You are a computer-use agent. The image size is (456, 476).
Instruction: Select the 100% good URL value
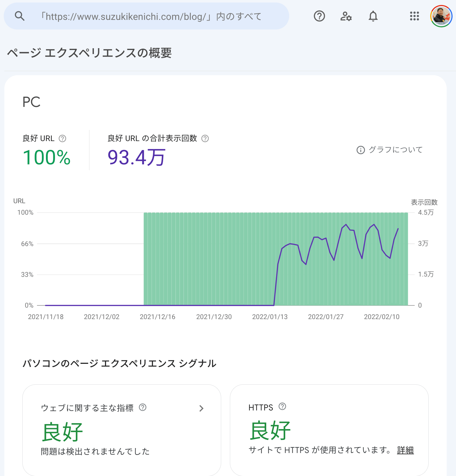47,158
